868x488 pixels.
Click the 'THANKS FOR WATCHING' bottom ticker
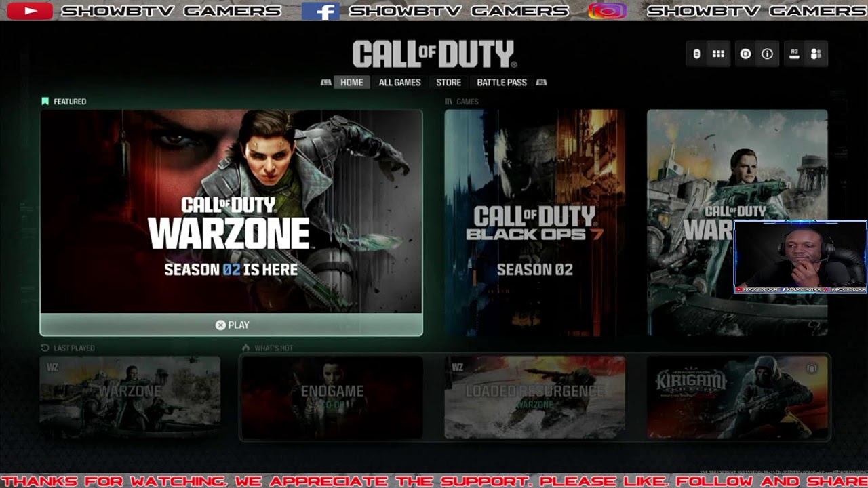click(x=434, y=481)
